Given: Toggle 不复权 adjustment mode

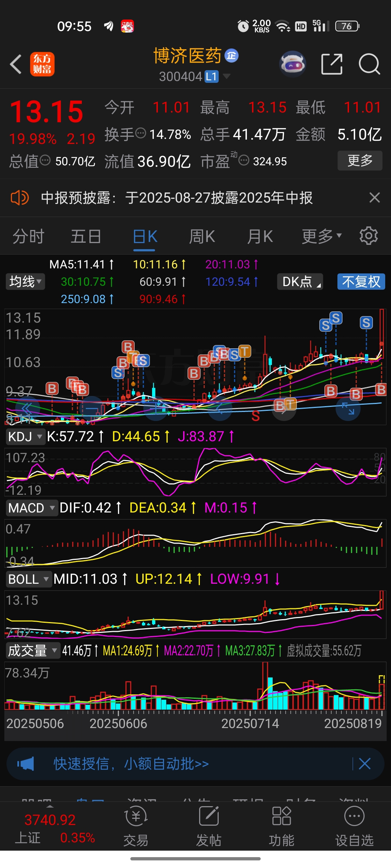Looking at the screenshot, I should (361, 281).
